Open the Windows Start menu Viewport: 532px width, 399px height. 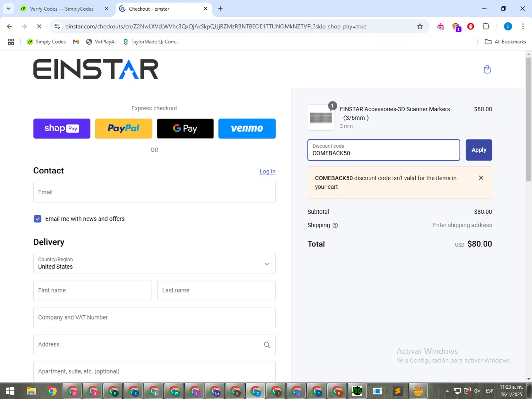tap(10, 391)
